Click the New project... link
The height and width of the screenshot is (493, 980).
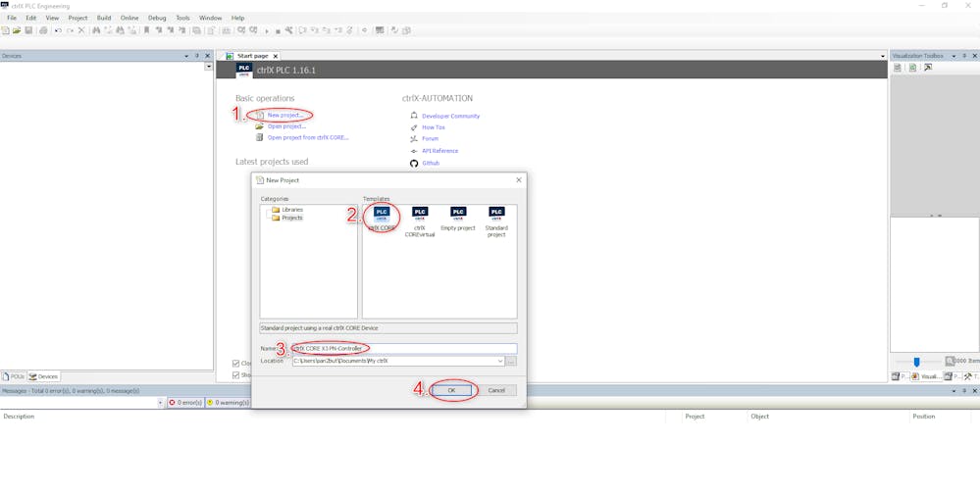tap(285, 115)
